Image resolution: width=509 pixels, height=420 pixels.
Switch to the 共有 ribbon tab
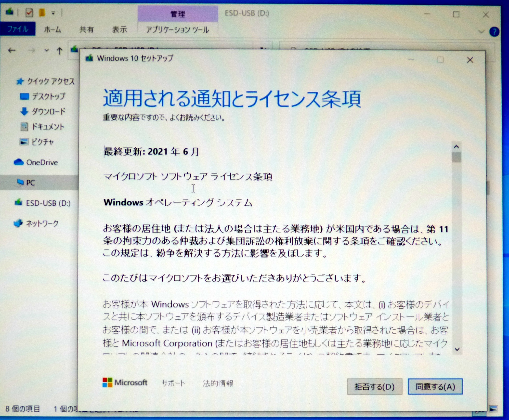coord(87,30)
